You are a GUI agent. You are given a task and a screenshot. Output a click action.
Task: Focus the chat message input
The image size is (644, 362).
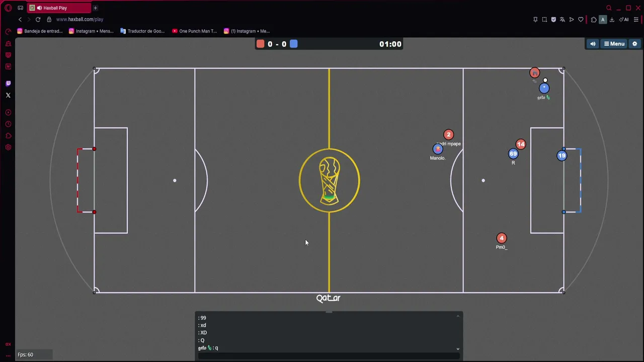tap(329, 356)
